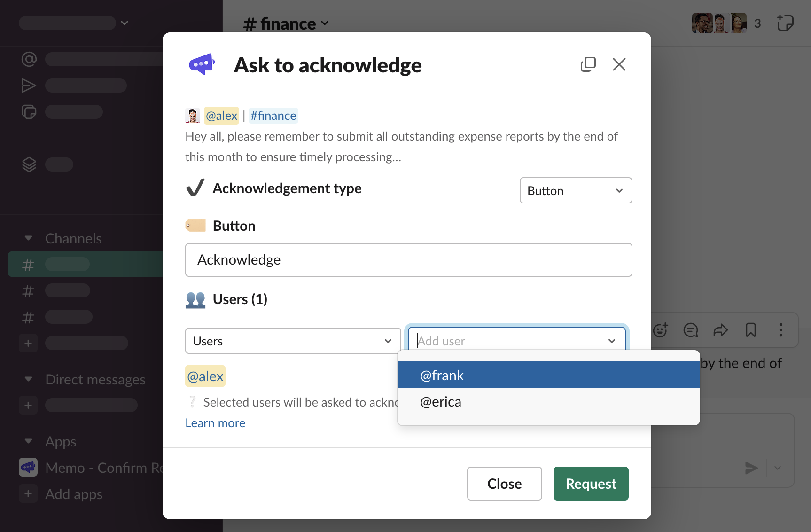Click the canvas icon in channel header
The height and width of the screenshot is (532, 811).
785,23
